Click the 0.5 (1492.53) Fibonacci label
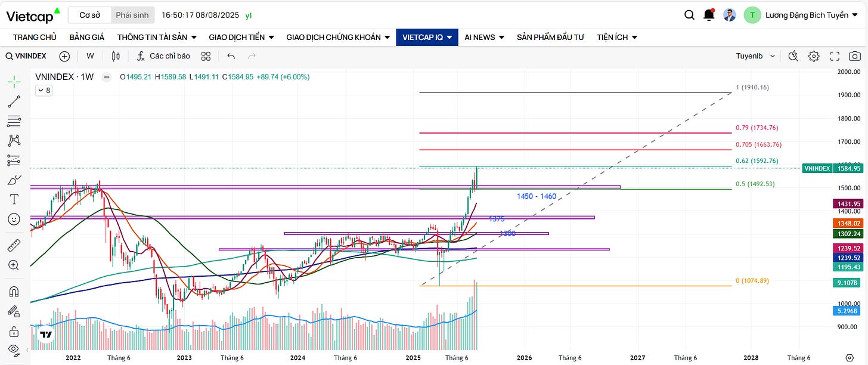This screenshot has height=365, width=868. coord(755,184)
